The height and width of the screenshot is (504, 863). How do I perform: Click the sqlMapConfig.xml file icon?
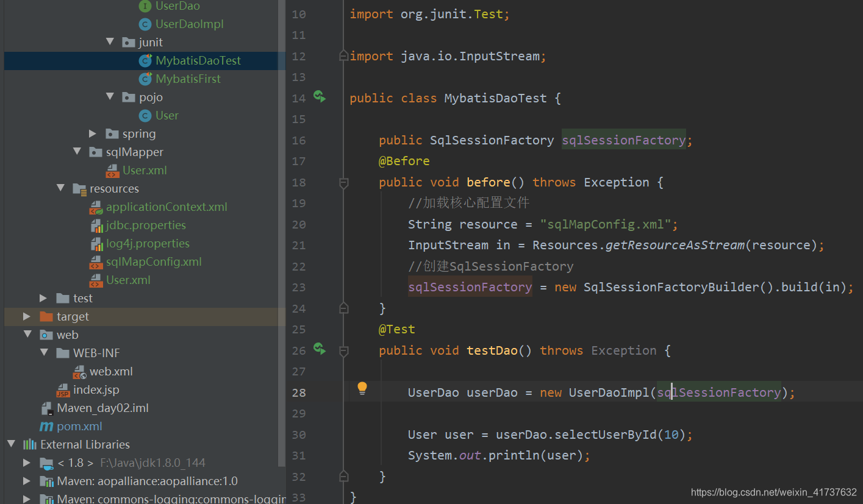[x=96, y=262]
